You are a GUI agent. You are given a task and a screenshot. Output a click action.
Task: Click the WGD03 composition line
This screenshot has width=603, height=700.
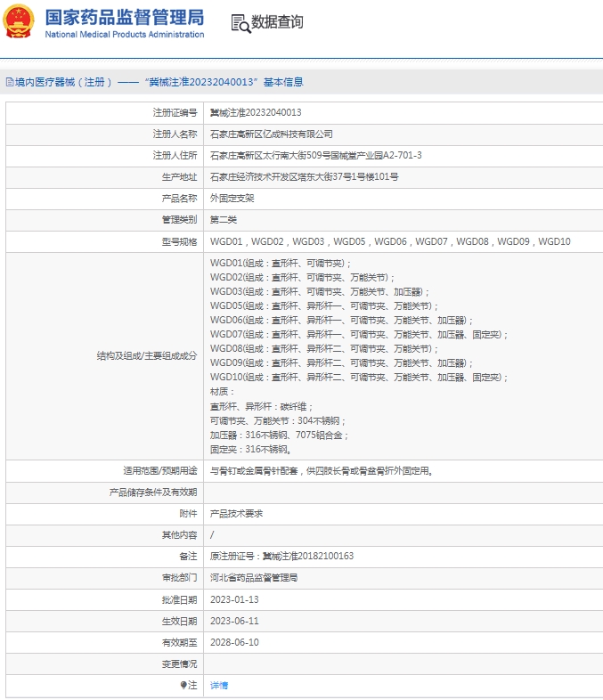pos(320,292)
